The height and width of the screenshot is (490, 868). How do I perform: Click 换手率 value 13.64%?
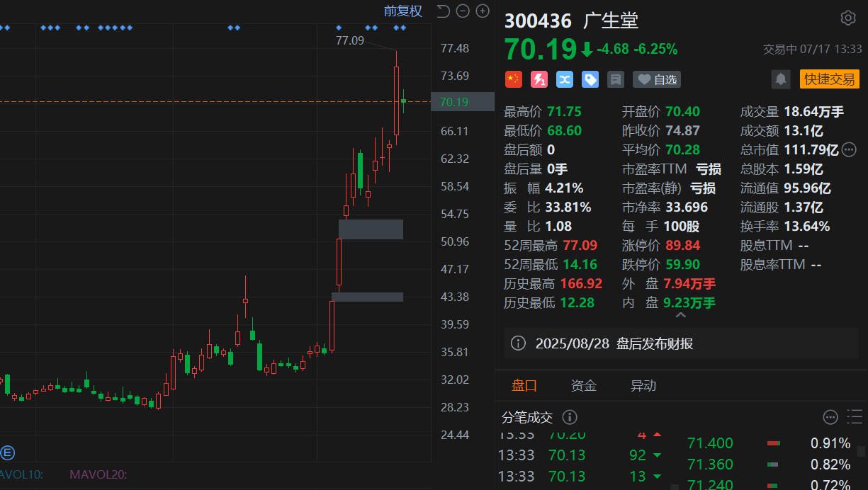pyautogui.click(x=806, y=226)
